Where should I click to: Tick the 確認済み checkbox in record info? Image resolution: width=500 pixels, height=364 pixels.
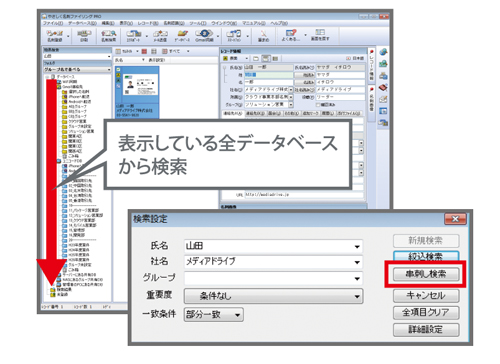point(318,105)
